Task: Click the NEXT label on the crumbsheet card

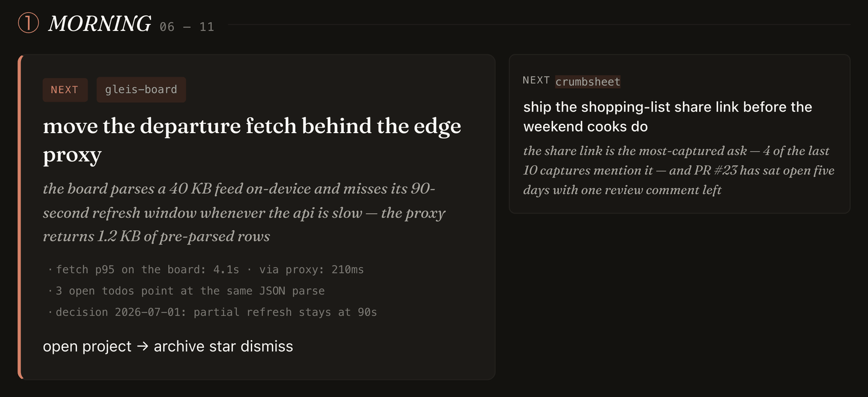Action: point(536,81)
